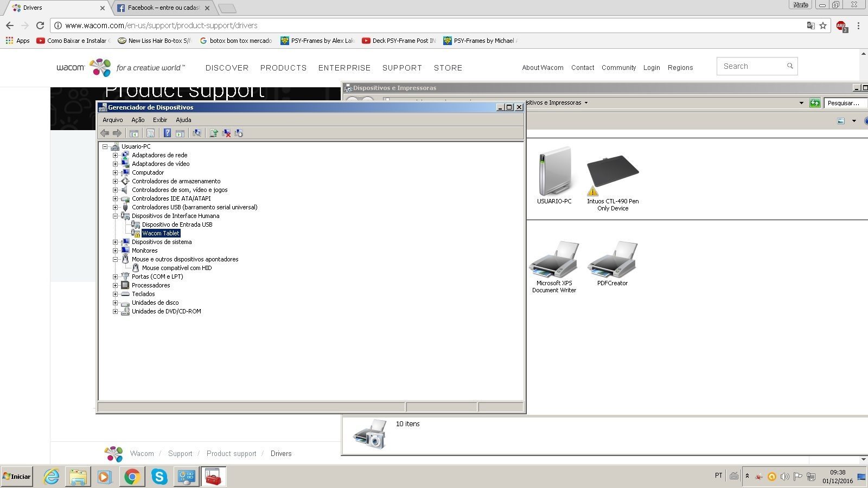Open Internet Explorer from the taskbar
Image resolution: width=868 pixels, height=488 pixels.
click(52, 477)
